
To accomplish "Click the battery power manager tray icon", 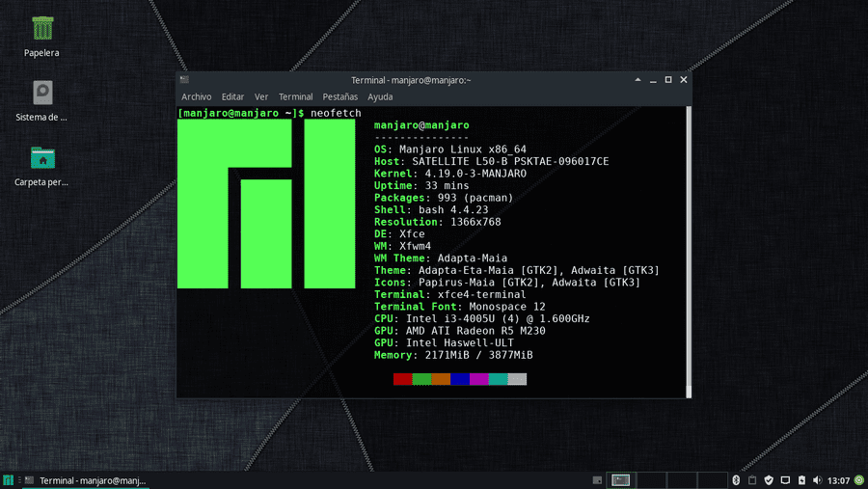I will tap(801, 480).
